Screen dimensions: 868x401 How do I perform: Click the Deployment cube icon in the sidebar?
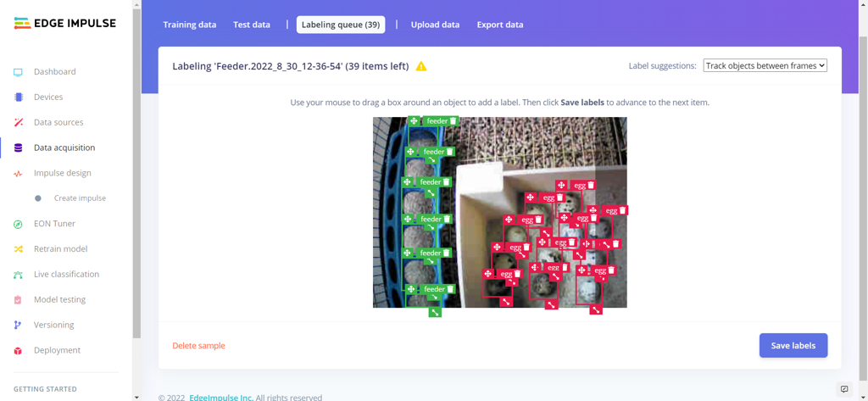click(x=18, y=350)
